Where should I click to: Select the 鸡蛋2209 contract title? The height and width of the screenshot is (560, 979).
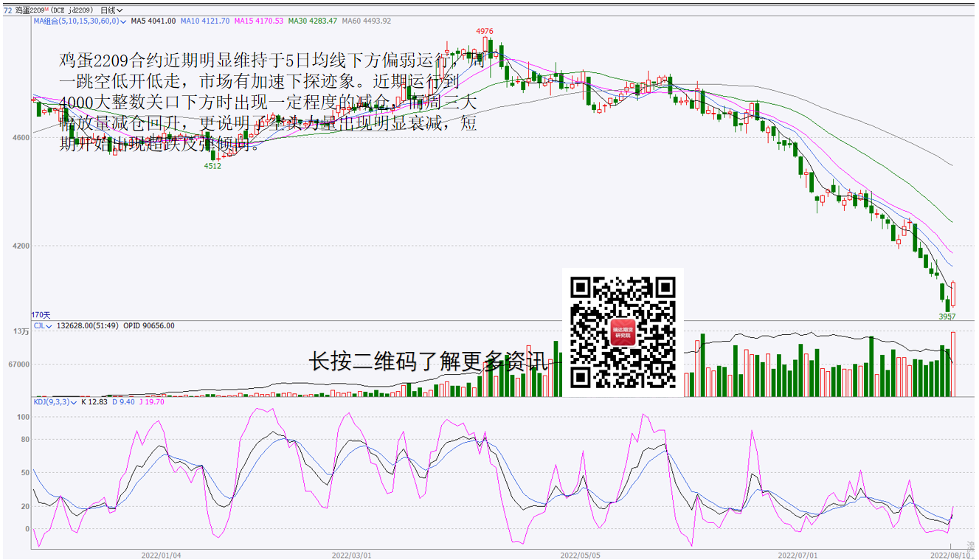(28, 10)
